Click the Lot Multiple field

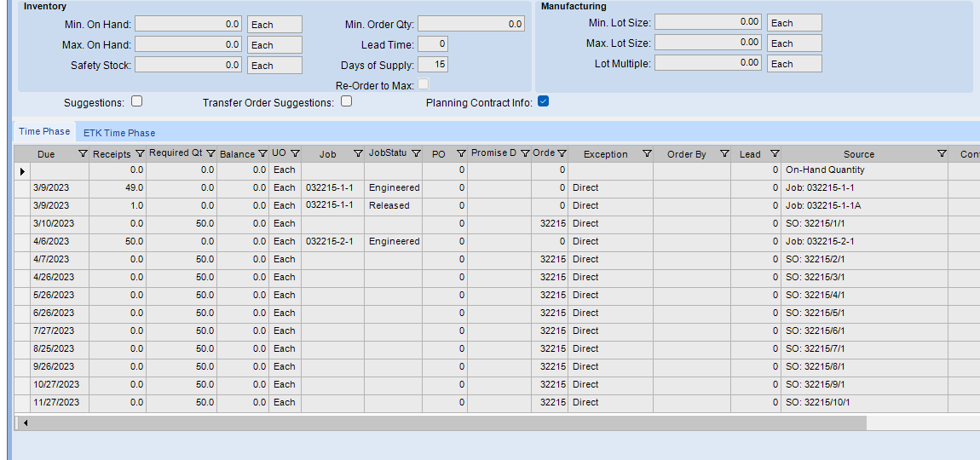[708, 63]
